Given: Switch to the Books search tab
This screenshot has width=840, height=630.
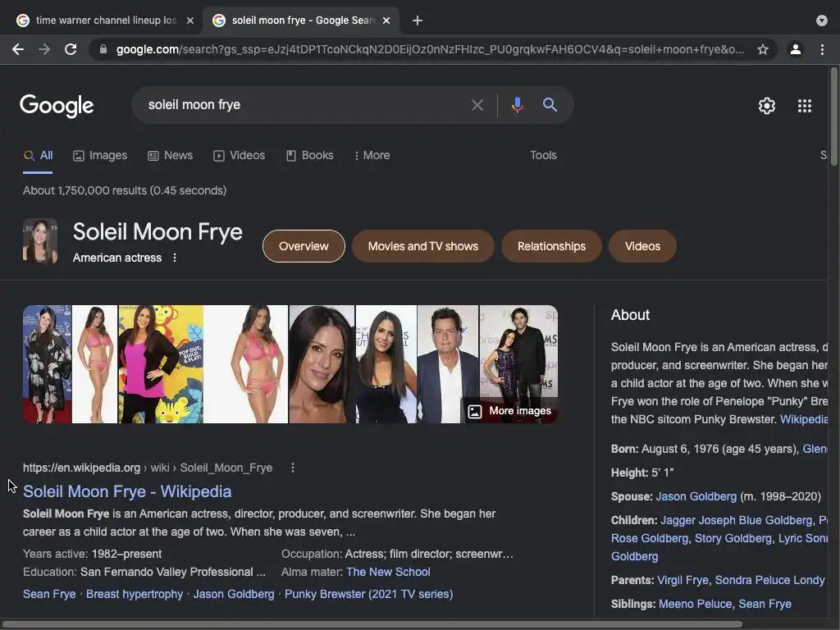Looking at the screenshot, I should 309,155.
